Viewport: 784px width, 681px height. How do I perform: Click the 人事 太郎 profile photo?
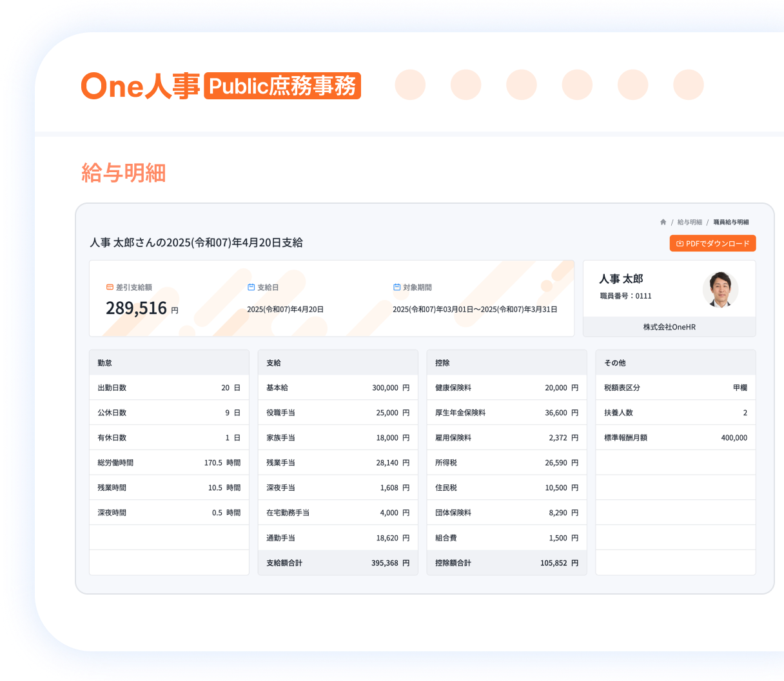coord(720,290)
